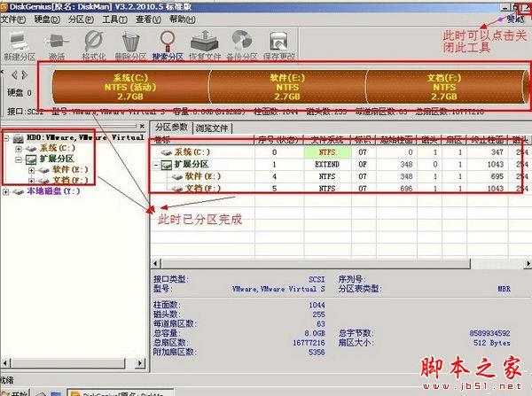Select 文档(F:) in the left tree
Screen dimensions: 532x396
pos(70,180)
